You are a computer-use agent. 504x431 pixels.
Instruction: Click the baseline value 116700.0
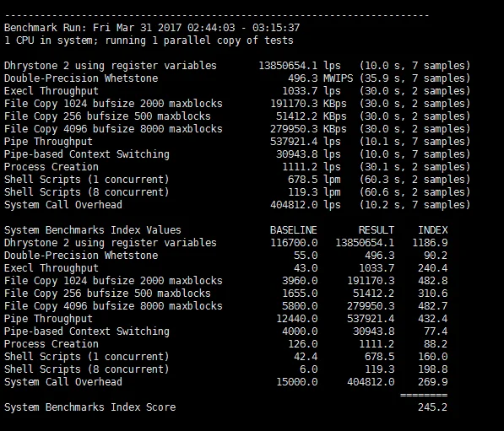click(x=294, y=243)
